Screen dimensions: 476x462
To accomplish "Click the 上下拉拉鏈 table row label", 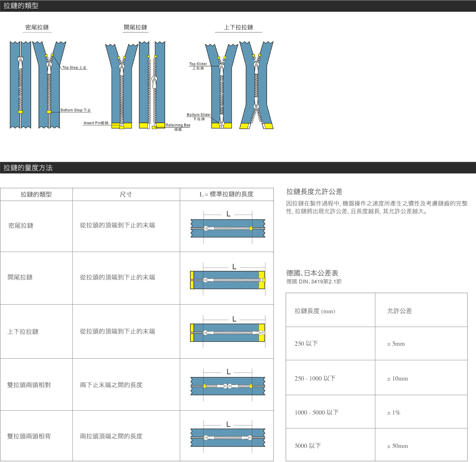I will pos(23,332).
